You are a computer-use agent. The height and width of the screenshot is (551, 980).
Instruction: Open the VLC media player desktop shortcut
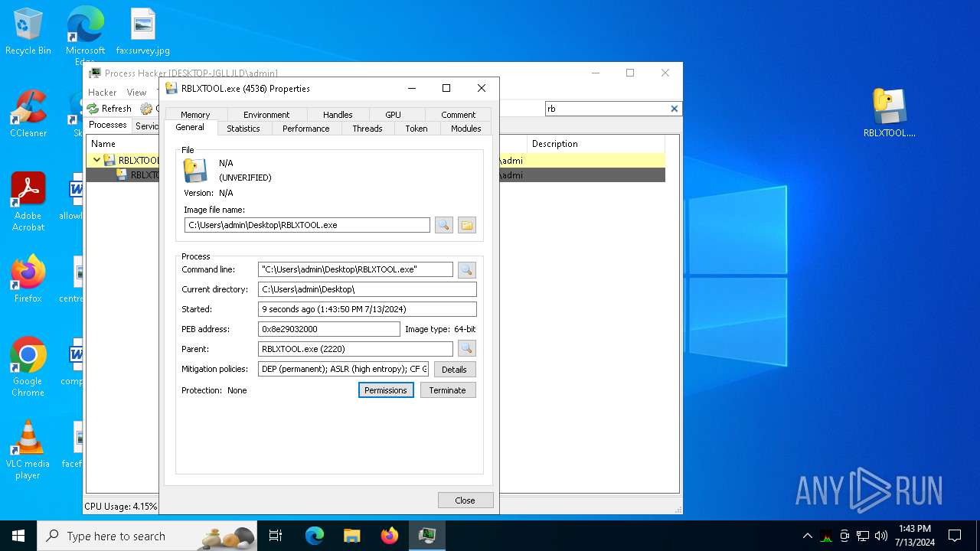coord(28,450)
